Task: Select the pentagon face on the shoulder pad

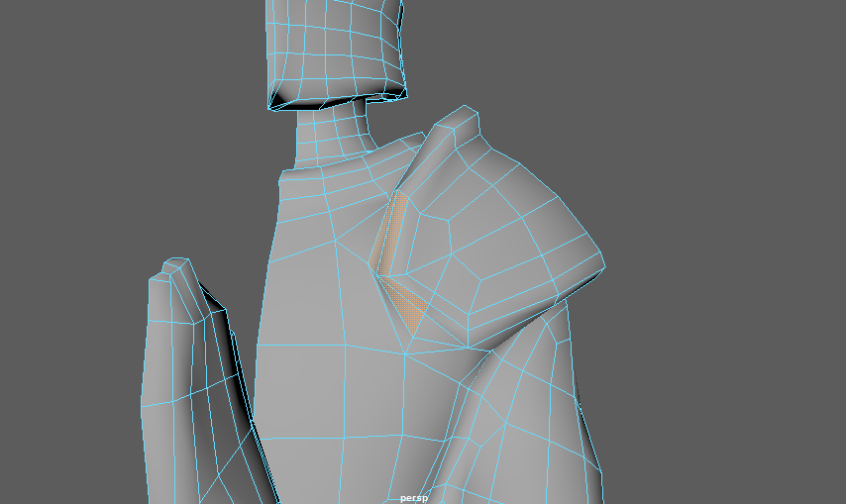Action: click(x=429, y=244)
